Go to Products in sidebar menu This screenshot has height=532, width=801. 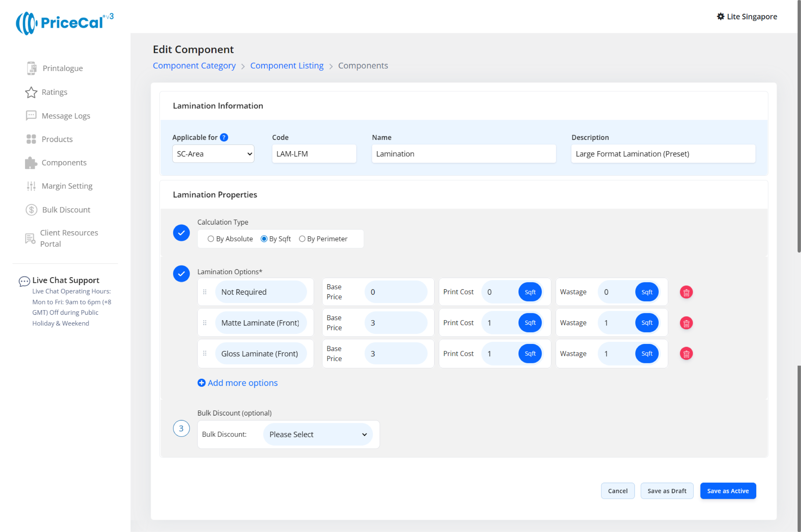(x=57, y=139)
